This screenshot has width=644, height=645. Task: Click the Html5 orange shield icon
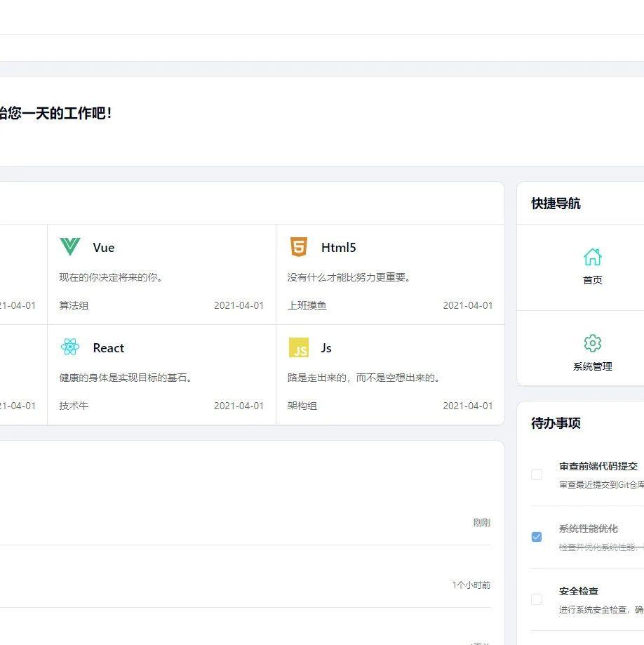coord(298,247)
